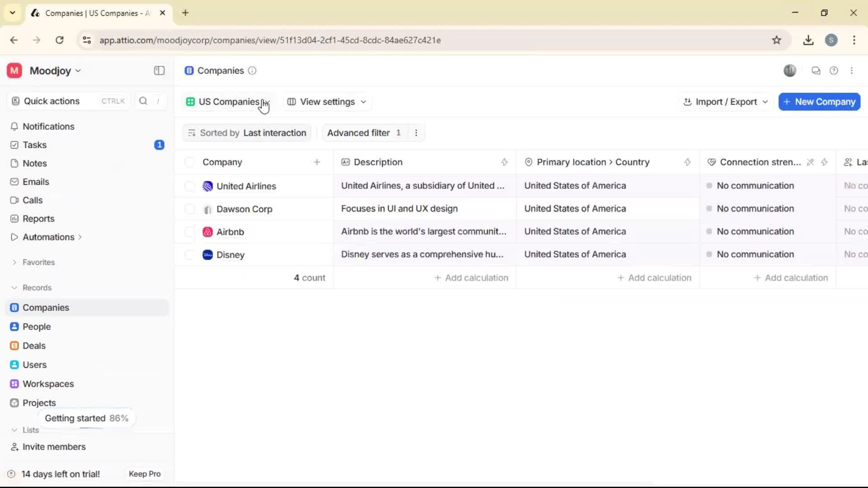Select all companies header checkbox
868x488 pixels.
[x=189, y=162]
